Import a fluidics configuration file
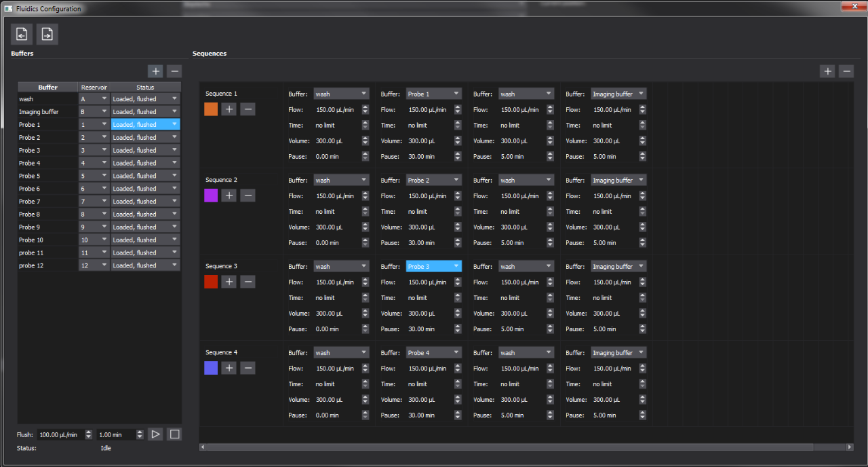Viewport: 868px width, 467px height. coord(21,34)
